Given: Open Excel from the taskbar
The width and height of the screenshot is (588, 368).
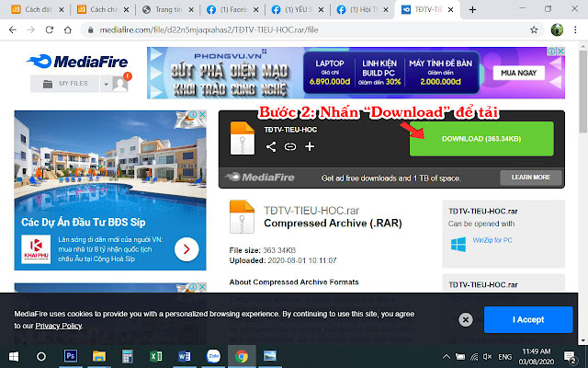Looking at the screenshot, I should point(155,356).
